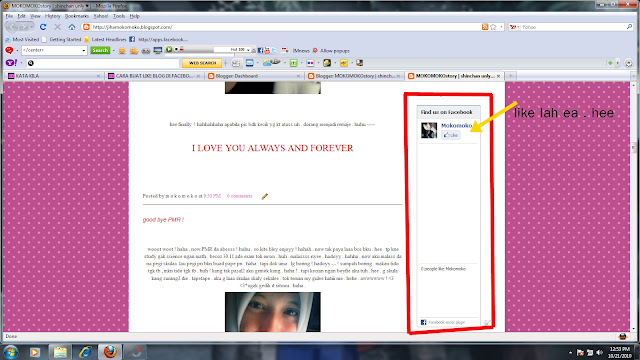Open the Edit menu

pyautogui.click(x=21, y=16)
